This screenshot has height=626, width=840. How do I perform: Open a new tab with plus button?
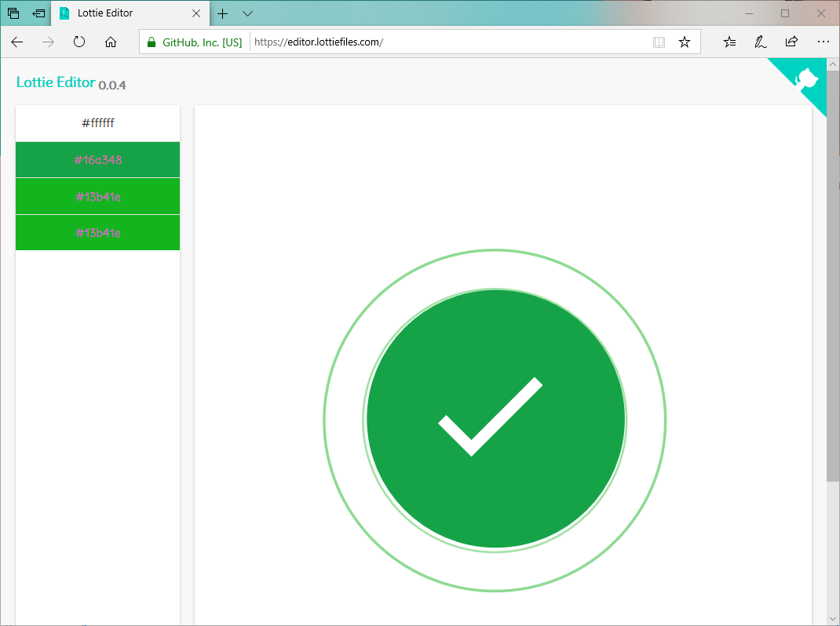coord(223,13)
